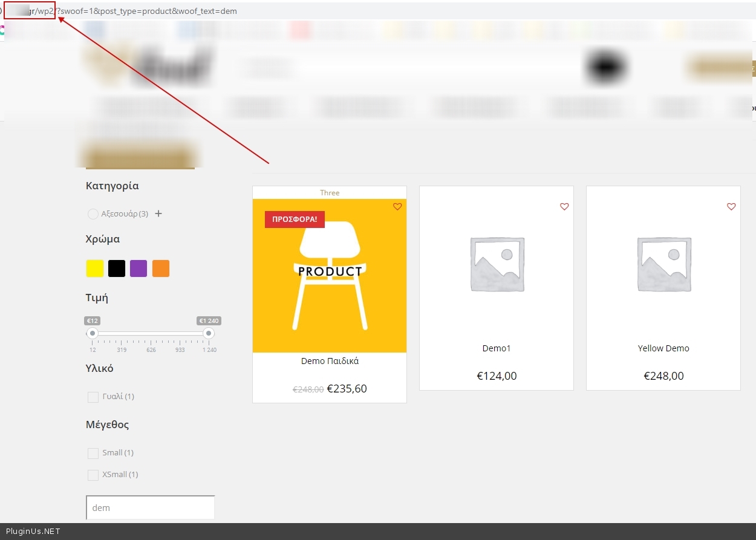Enable the Small size checkbox

point(93,454)
